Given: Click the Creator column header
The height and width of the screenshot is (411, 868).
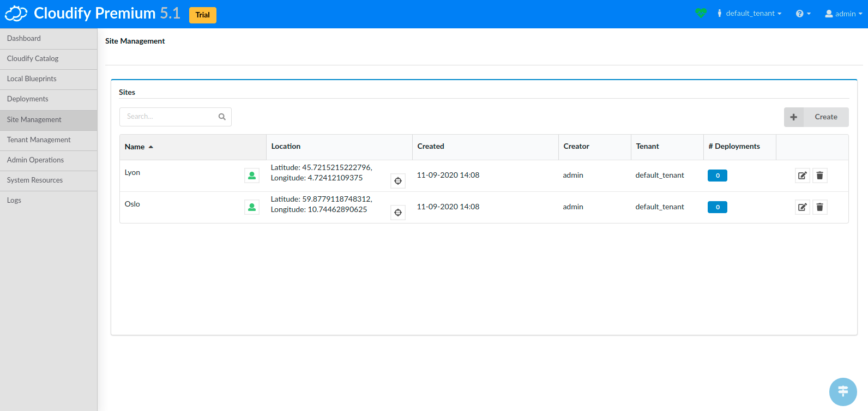Looking at the screenshot, I should coord(595,147).
